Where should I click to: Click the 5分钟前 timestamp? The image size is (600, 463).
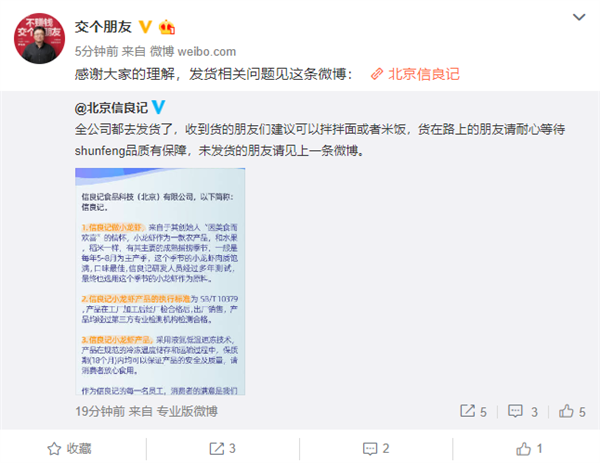(96, 51)
